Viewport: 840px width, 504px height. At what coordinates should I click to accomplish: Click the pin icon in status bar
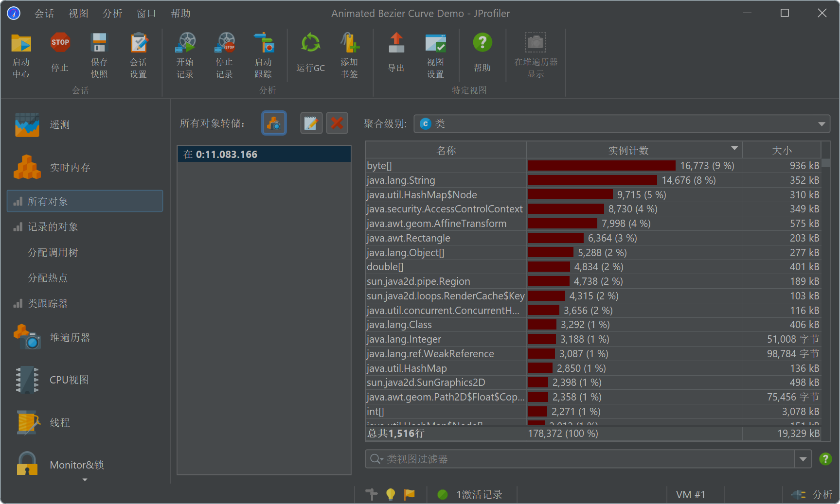coord(372,494)
